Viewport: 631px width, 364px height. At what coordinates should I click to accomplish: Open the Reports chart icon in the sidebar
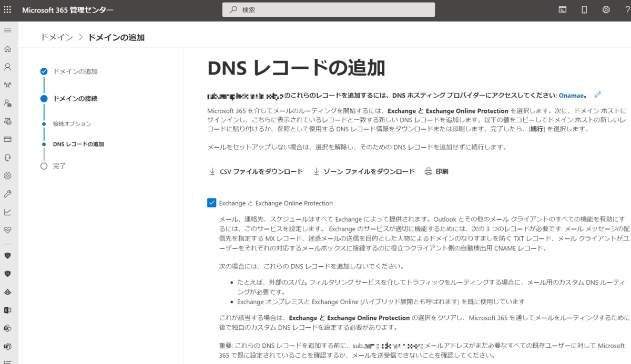[7, 212]
